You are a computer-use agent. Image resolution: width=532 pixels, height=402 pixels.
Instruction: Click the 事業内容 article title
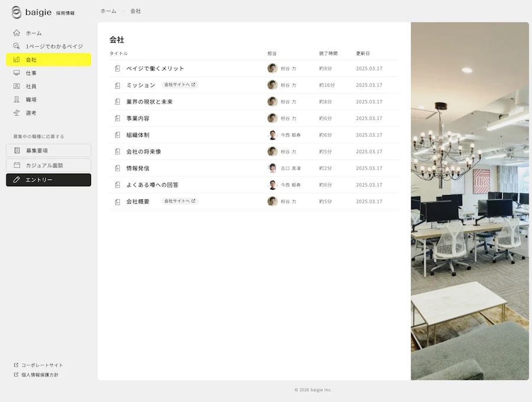click(138, 118)
